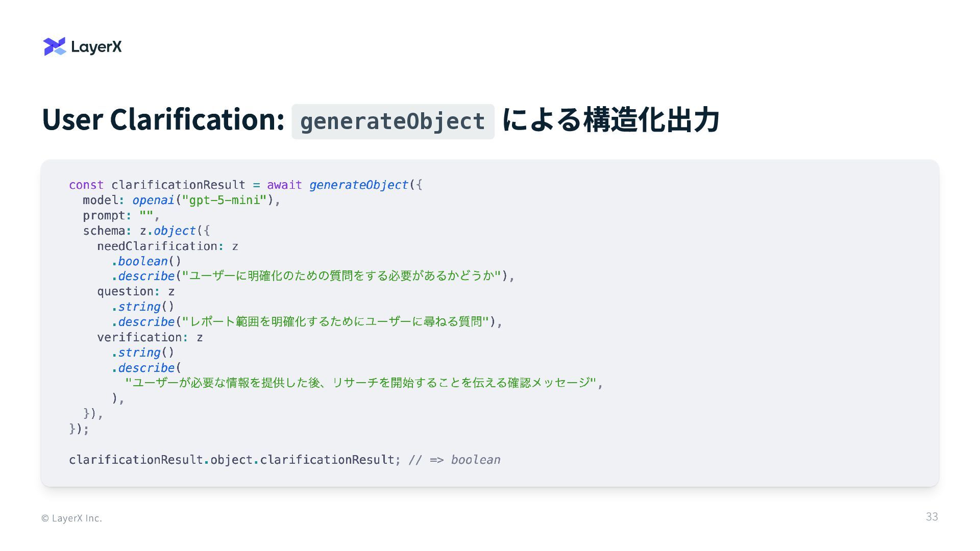Click the "gpt-5-mini" model string
This screenshot has width=980, height=551.
click(x=225, y=200)
